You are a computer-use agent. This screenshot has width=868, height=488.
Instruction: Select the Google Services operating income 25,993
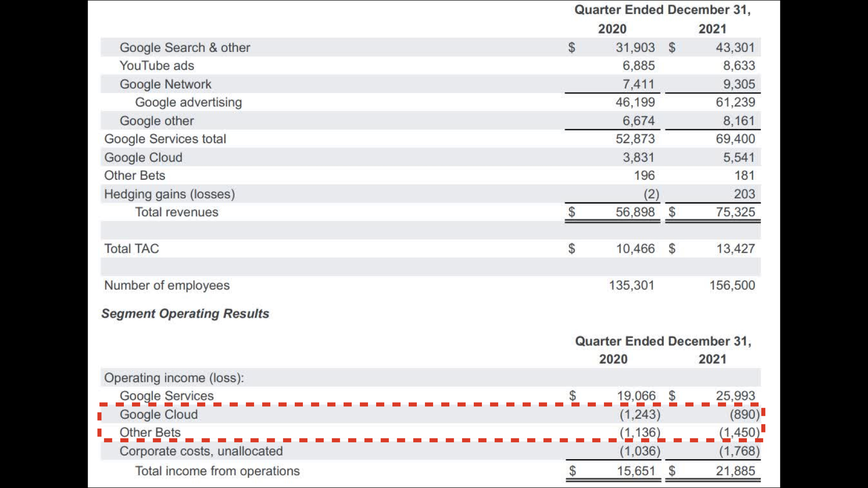click(x=735, y=396)
